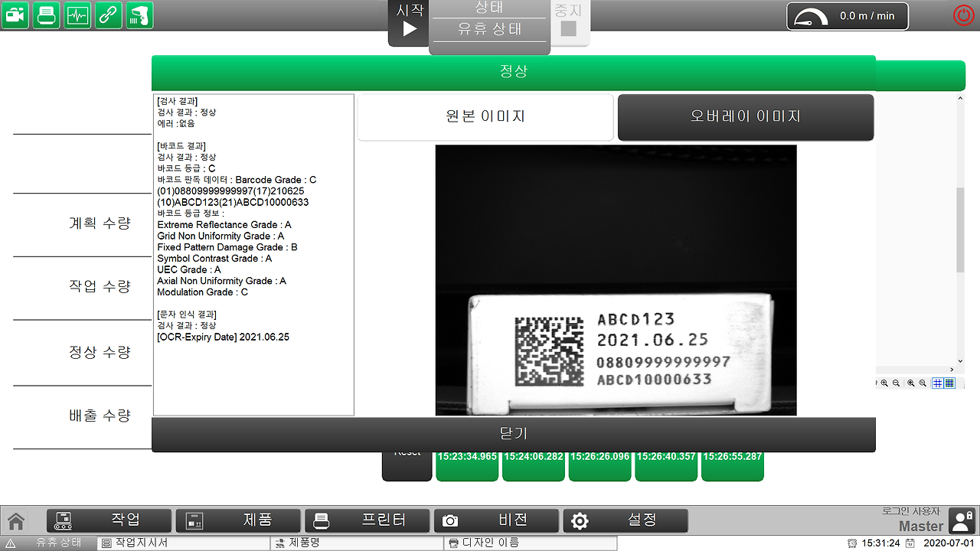This screenshot has height=551, width=980.
Task: Select the 15:26:55.287 inspection record
Action: [x=733, y=466]
